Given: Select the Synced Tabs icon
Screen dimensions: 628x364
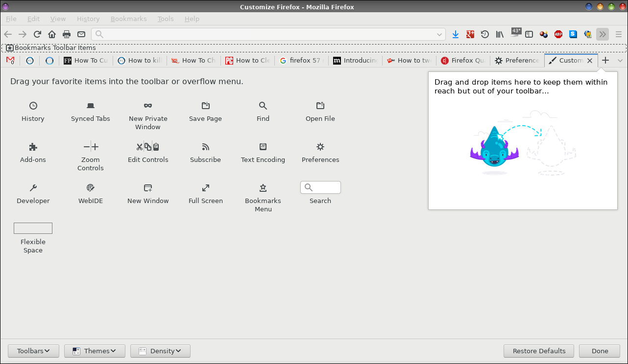Looking at the screenshot, I should [91, 106].
